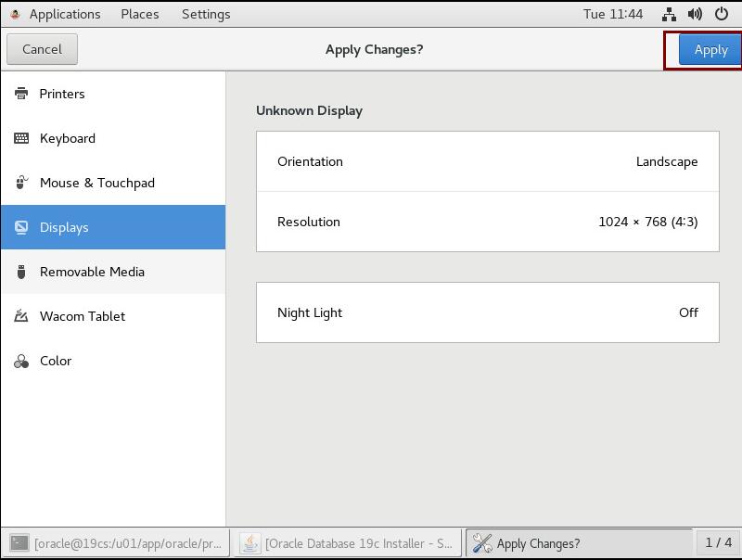The image size is (742, 560).
Task: Open the Applications menu
Action: click(x=64, y=14)
